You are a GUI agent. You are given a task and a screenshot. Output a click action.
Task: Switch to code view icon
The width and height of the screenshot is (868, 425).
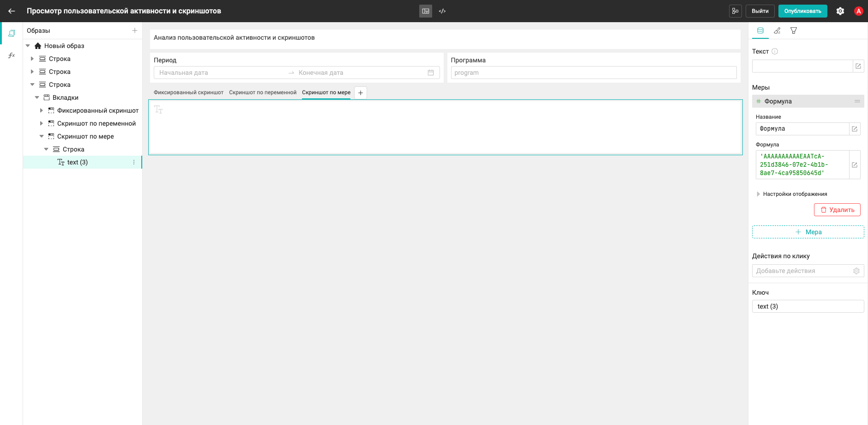(442, 11)
